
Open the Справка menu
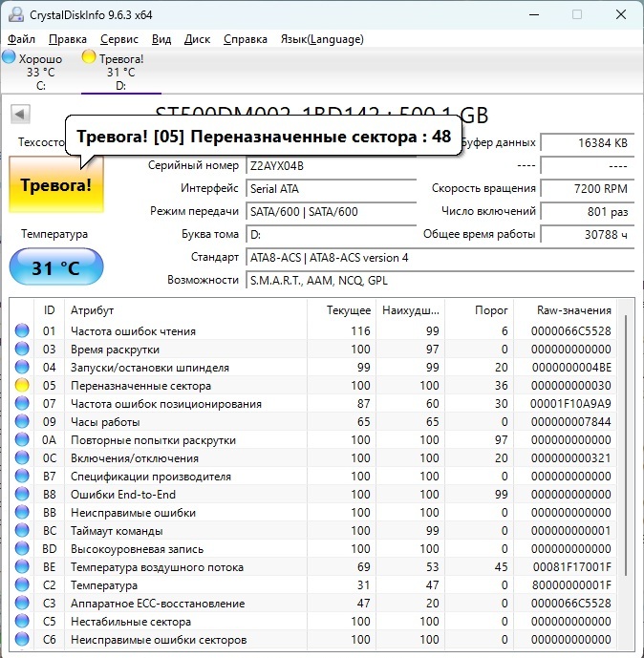pyautogui.click(x=246, y=39)
